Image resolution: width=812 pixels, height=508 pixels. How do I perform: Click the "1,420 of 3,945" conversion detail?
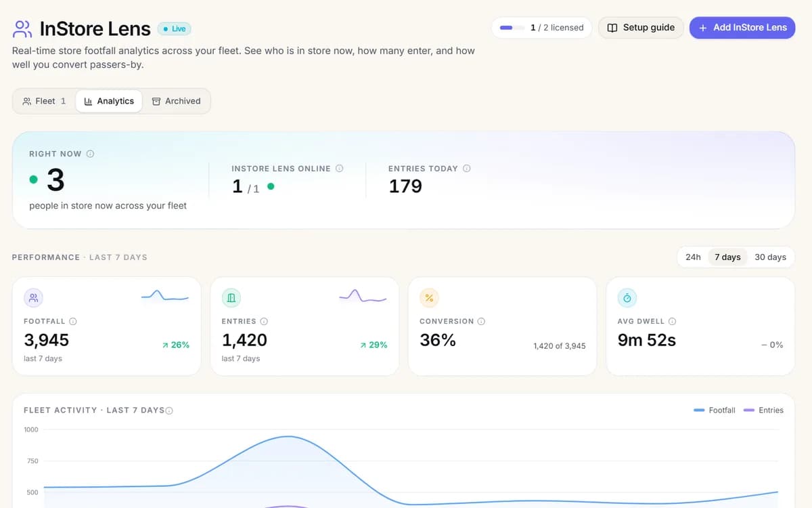(x=560, y=345)
